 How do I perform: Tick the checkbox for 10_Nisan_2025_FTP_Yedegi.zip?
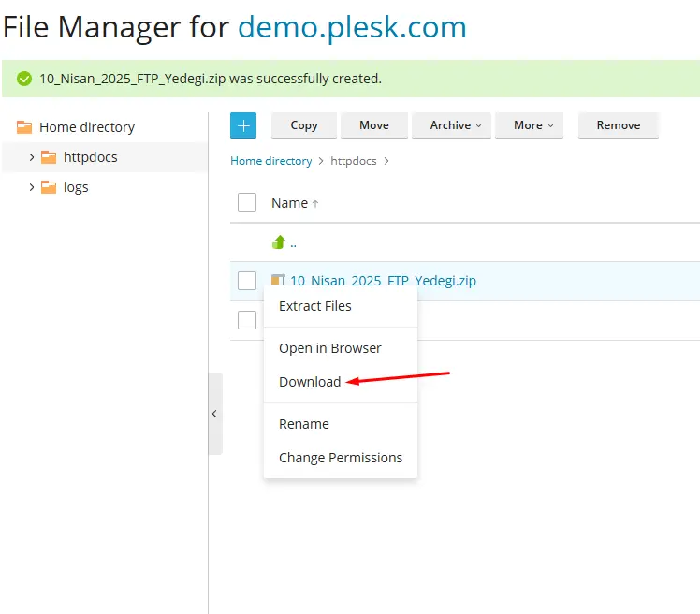point(247,281)
